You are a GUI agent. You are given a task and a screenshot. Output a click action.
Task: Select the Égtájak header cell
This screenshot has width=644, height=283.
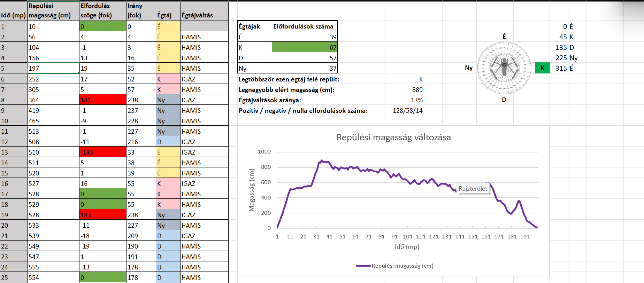[254, 26]
